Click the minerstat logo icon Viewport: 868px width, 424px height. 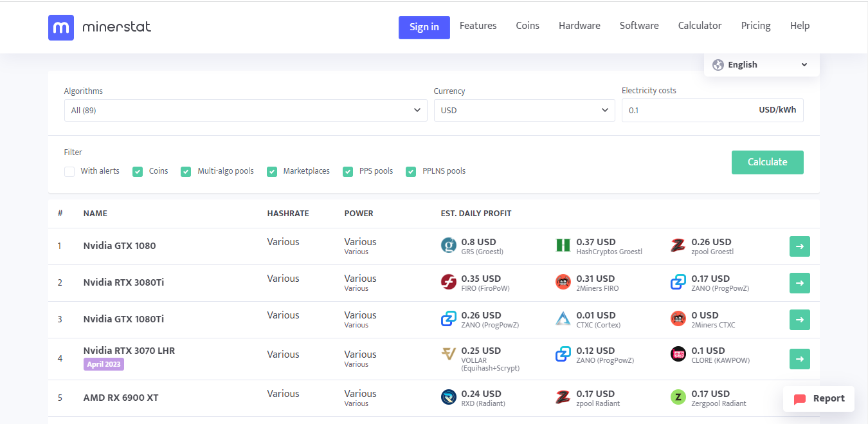tap(61, 28)
